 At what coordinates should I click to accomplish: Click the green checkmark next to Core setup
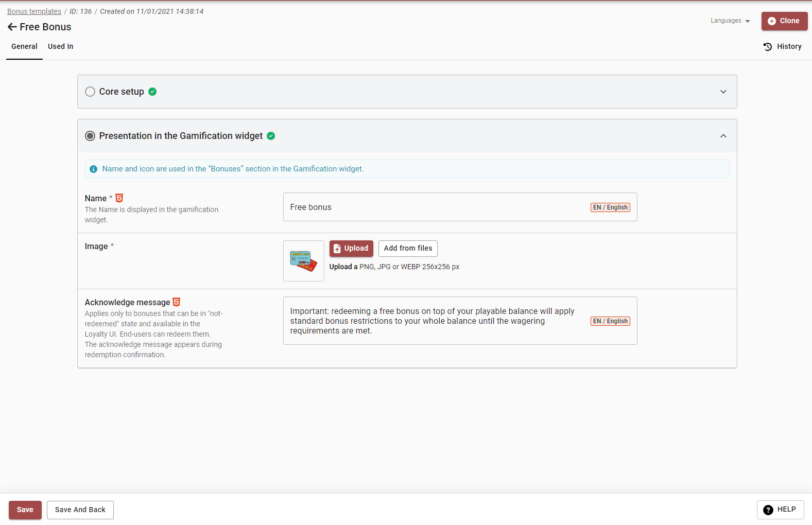[x=152, y=92]
